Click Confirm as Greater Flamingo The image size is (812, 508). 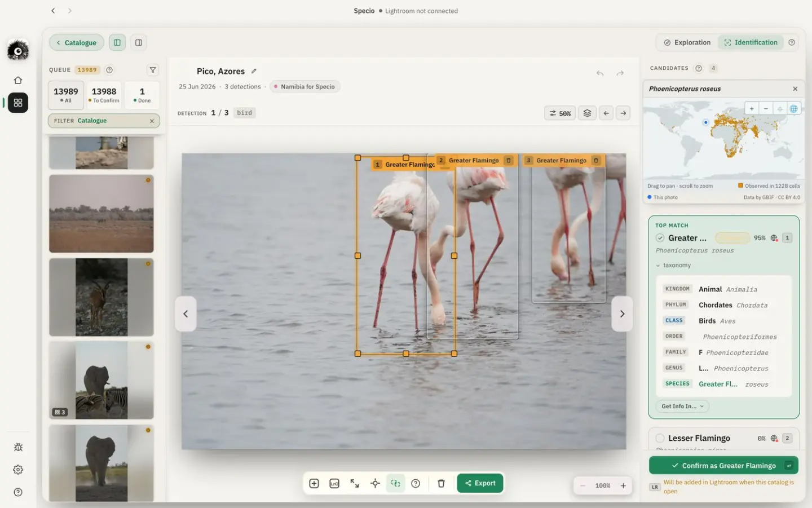723,466
